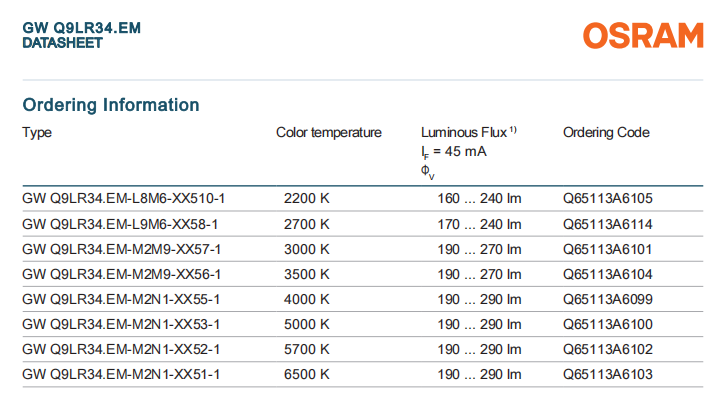Click type GW Q9LR34.EM-M2M9-XX56-1
The width and height of the screenshot is (722, 416).
pos(121,274)
